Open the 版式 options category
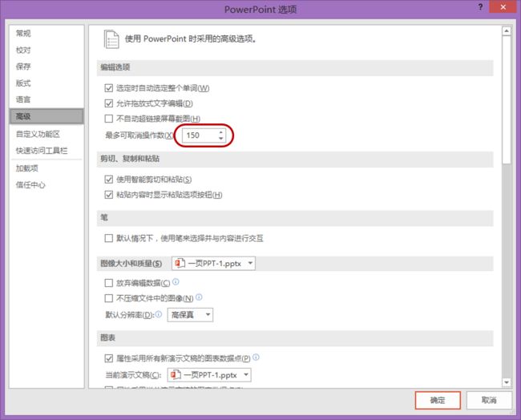The image size is (521, 420). (23, 83)
